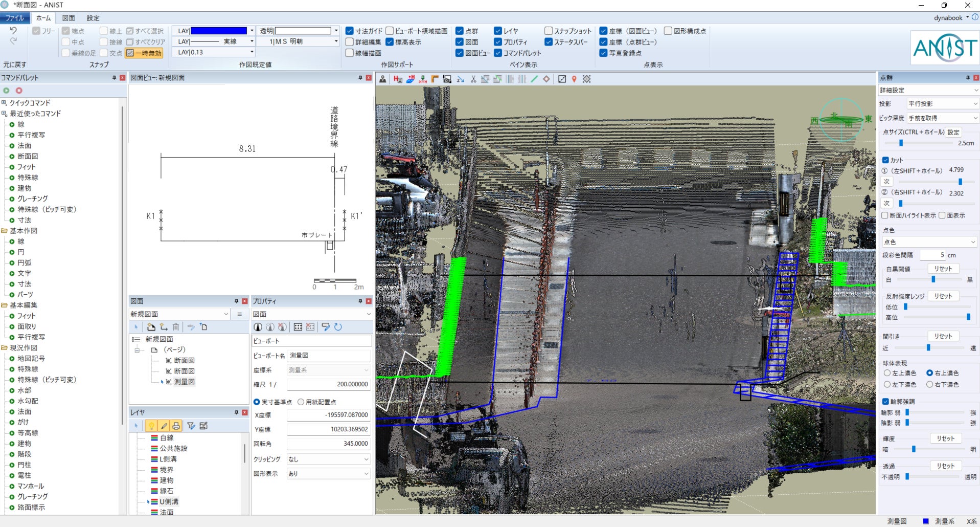
Task: Click the camera snapshot icon in point cloud toolbar
Action: pyautogui.click(x=447, y=79)
